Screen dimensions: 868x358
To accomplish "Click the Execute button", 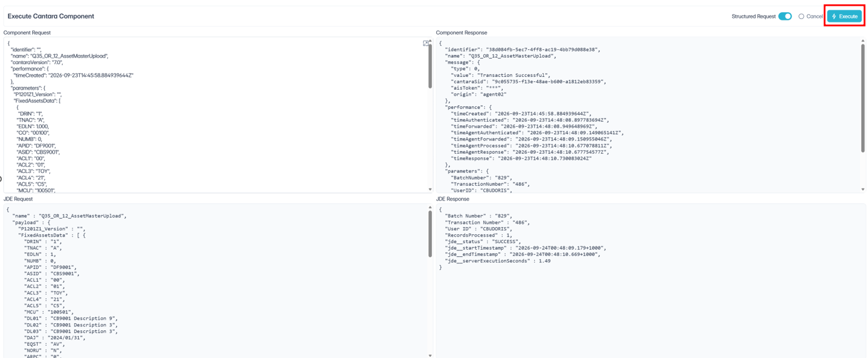I will (x=844, y=16).
